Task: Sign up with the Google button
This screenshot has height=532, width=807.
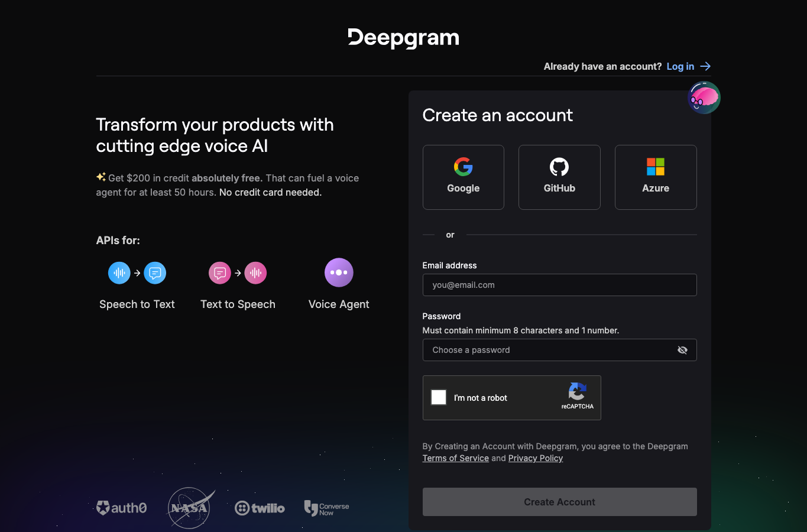Action: click(464, 177)
